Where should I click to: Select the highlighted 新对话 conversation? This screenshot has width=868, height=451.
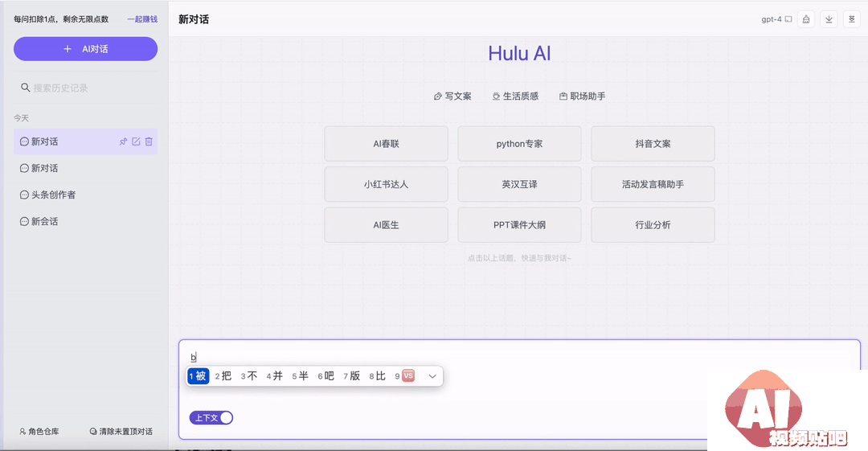[86, 141]
